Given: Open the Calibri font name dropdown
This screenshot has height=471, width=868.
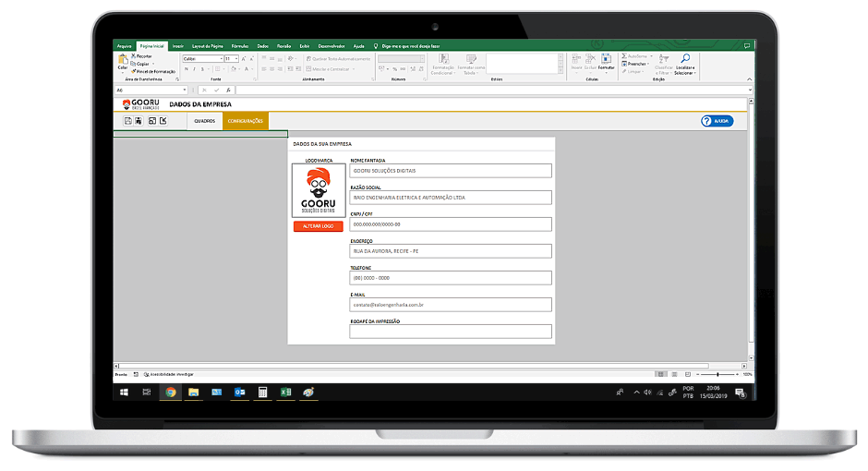Looking at the screenshot, I should tap(222, 58).
